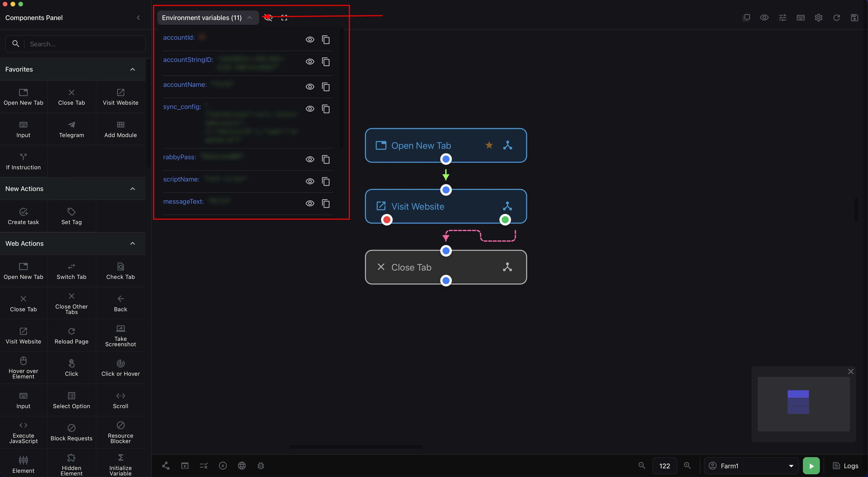
Task: Select Take Screenshot action
Action: tap(120, 336)
